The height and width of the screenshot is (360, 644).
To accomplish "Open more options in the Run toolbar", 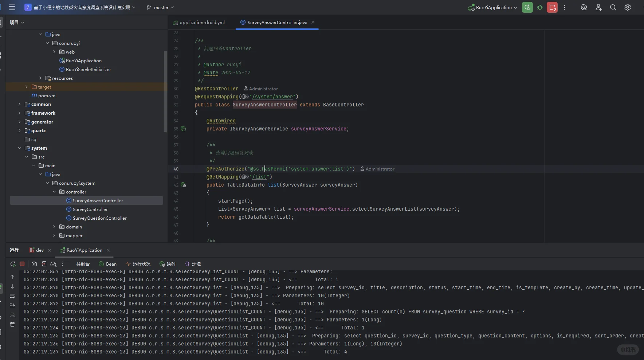I will tap(63, 264).
